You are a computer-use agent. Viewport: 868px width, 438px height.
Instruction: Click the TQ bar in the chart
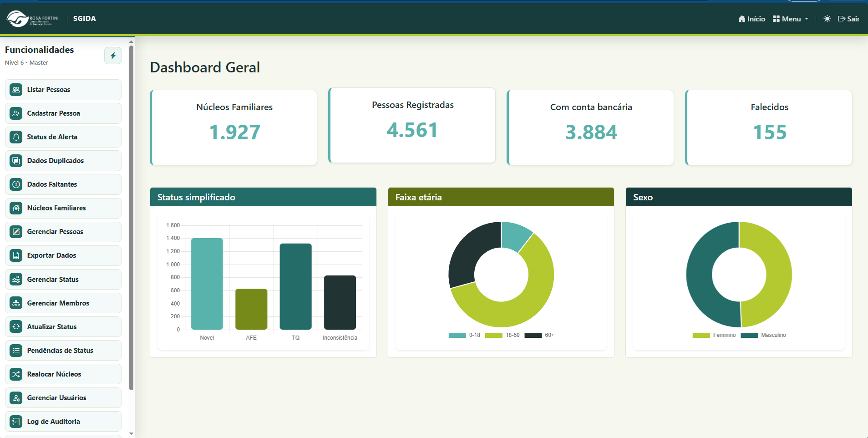296,286
